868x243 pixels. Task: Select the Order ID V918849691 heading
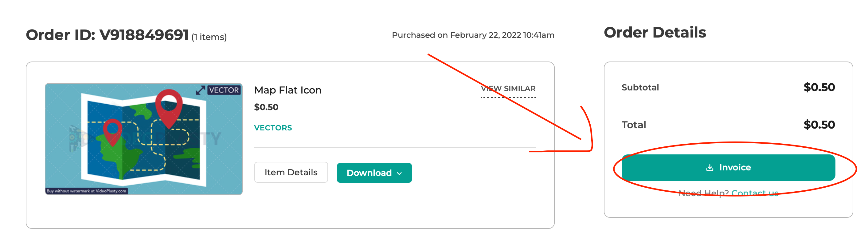[107, 35]
